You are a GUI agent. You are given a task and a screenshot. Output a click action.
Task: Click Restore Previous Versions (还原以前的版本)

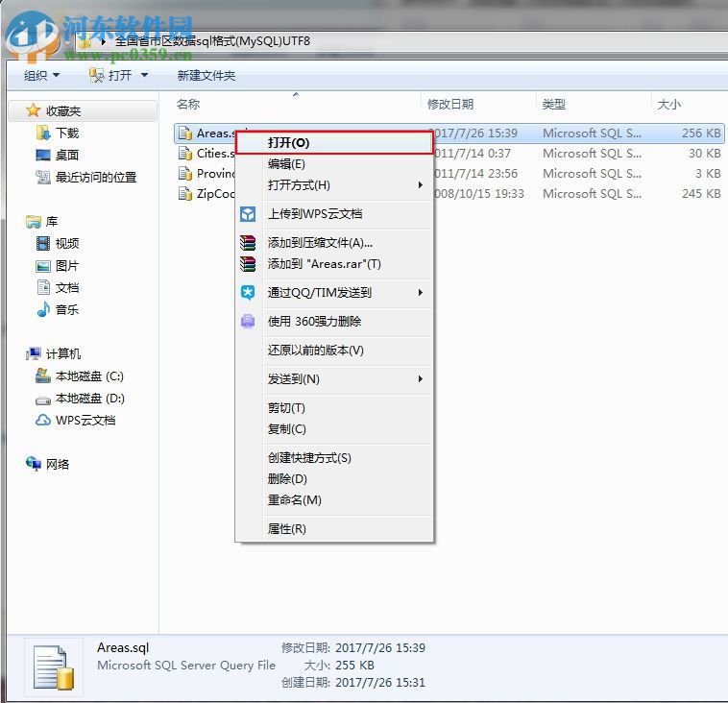click(x=334, y=351)
